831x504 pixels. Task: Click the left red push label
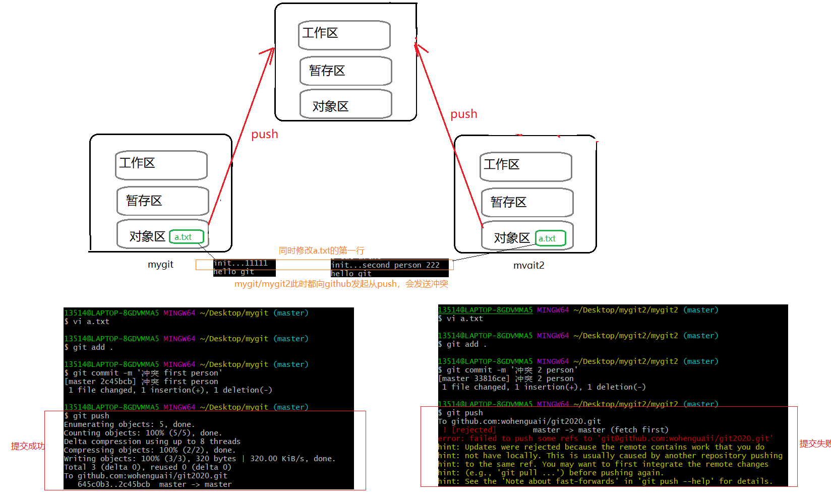(265, 134)
